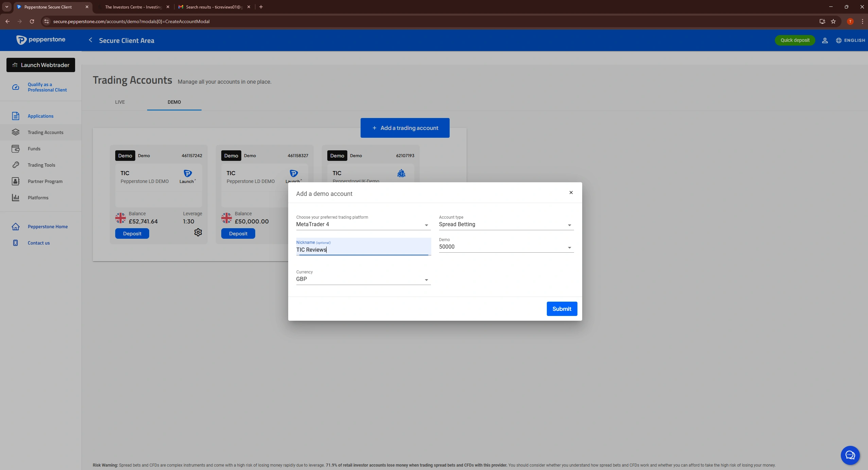Screen dimensions: 868x470
Task: Open Partner Program from the sidebar icon
Action: [16, 181]
